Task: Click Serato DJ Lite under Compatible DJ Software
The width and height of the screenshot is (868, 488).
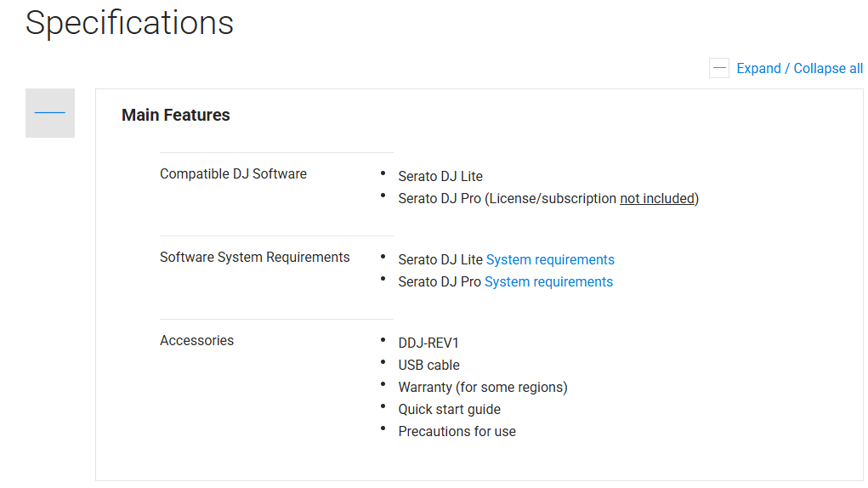Action: click(440, 177)
